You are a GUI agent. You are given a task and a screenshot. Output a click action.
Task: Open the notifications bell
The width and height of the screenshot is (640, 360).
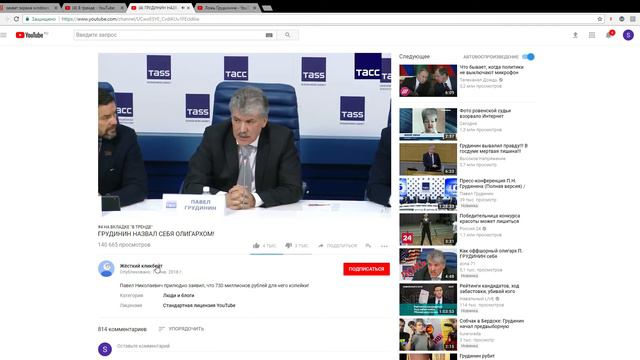tap(609, 35)
